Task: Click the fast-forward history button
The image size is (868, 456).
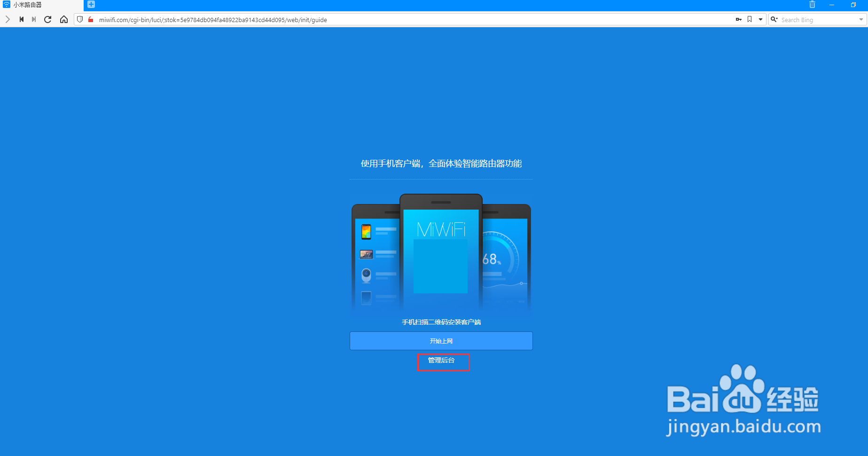Action: (34, 19)
